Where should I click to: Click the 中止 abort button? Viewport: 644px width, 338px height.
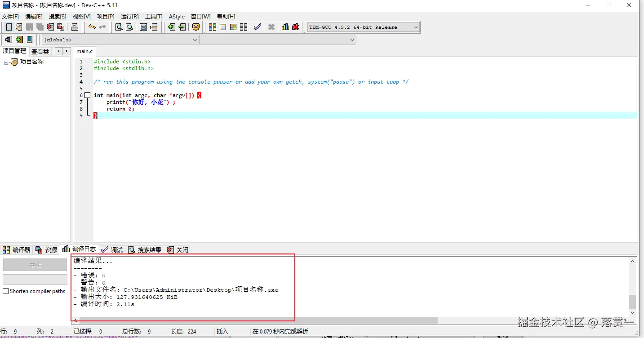35,265
